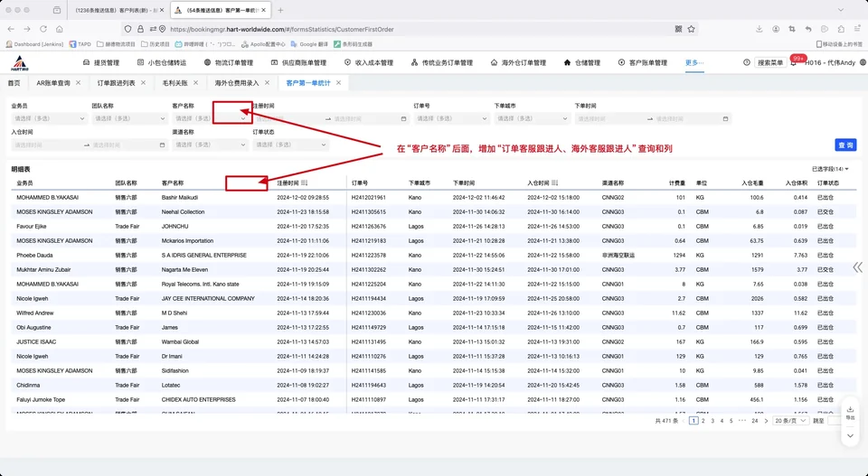Go to page 24 in pagination

[x=754, y=421]
